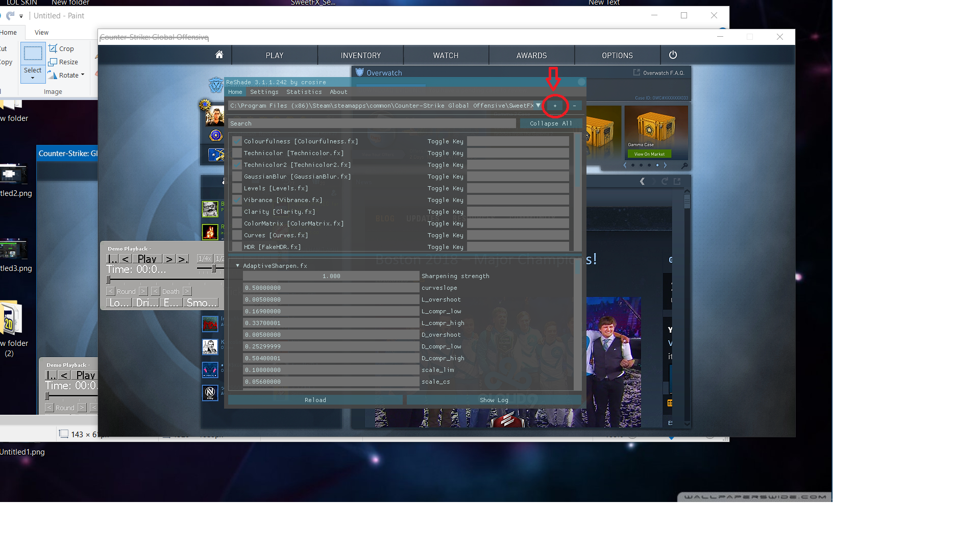Screen dimensions: 980x551
Task: Click the Sharpening strength slider
Action: (x=331, y=276)
